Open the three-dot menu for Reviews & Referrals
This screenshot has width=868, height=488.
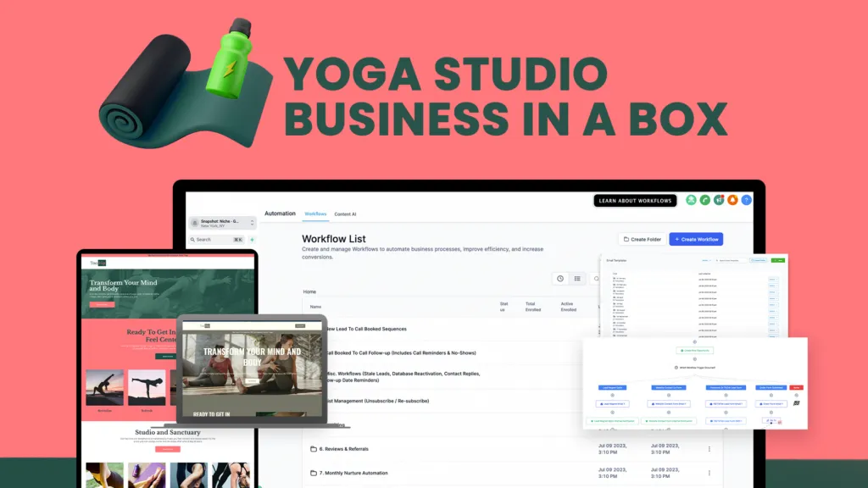(709, 449)
